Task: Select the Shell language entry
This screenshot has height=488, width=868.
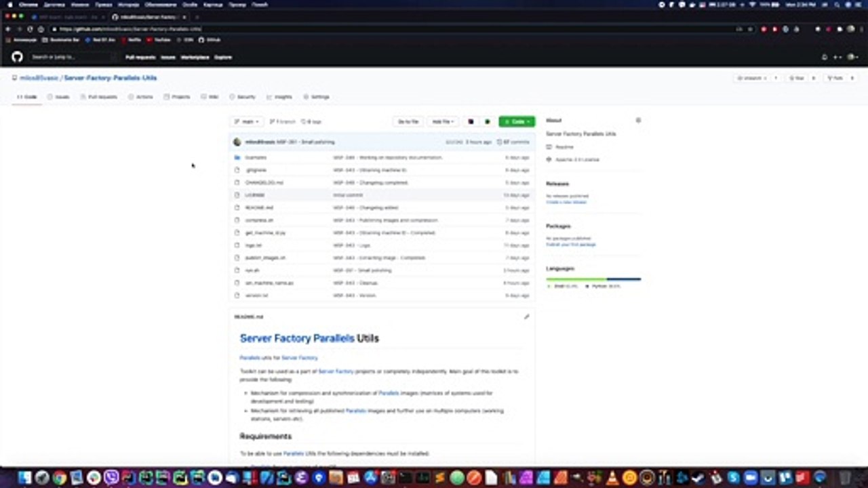Action: coord(562,287)
